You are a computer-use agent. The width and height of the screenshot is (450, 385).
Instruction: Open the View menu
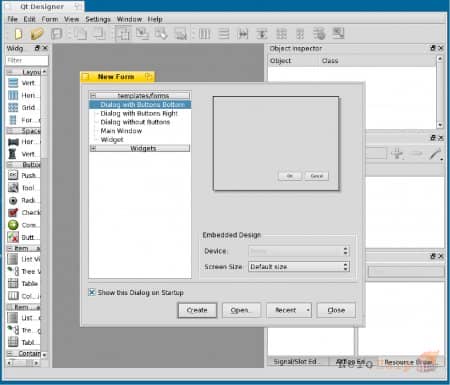pyautogui.click(x=71, y=19)
